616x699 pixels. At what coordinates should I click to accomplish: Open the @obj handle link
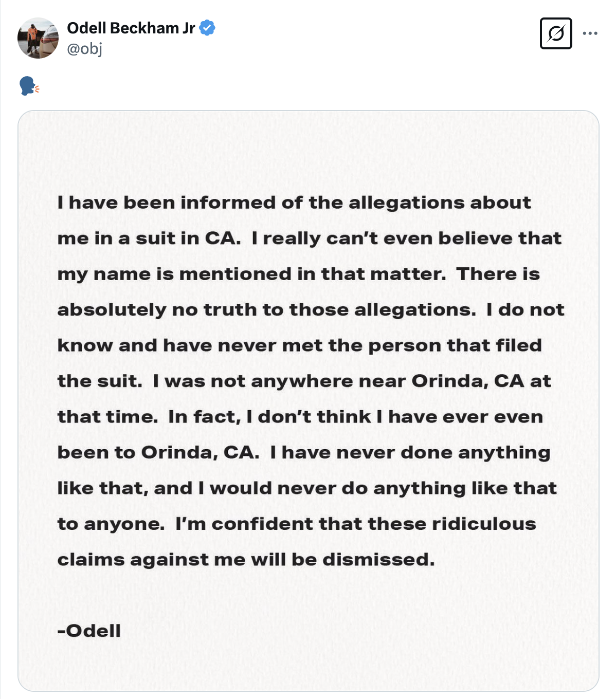(85, 49)
